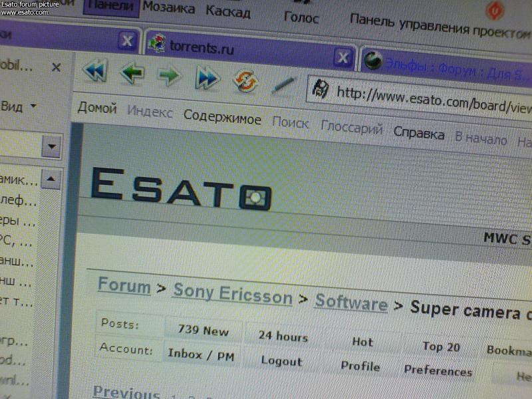
Task: Select the side panel item ending 'леф…'
Action: pos(19,201)
